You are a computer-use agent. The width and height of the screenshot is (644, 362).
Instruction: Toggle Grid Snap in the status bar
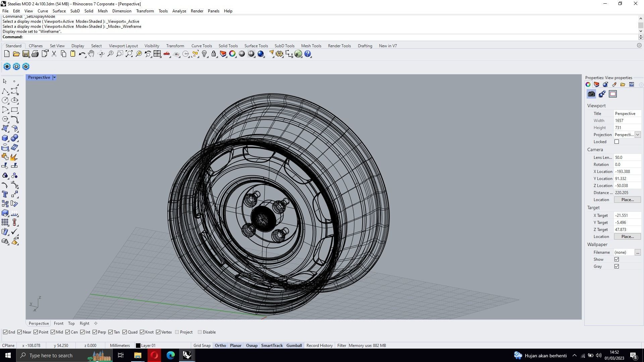point(202,346)
